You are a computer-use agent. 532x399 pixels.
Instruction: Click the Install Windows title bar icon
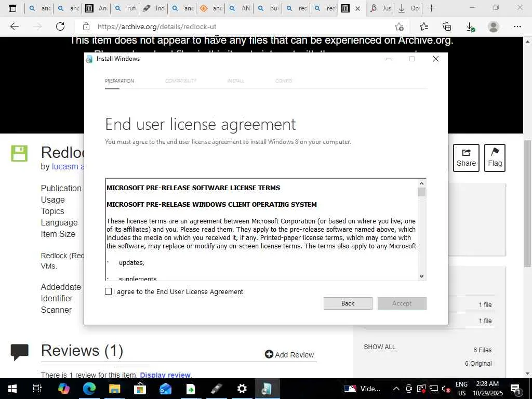89,59
